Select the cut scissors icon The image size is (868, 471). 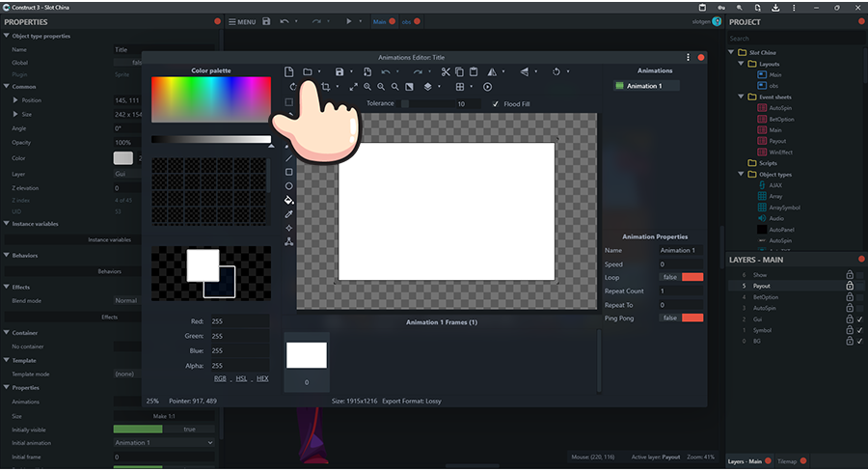point(446,71)
